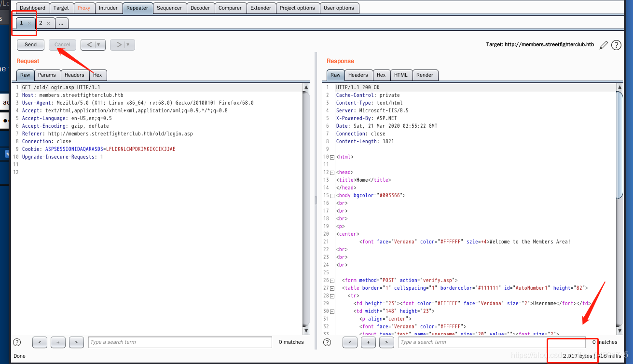Select the request Raw view tab
The image size is (633, 364).
coord(25,75)
